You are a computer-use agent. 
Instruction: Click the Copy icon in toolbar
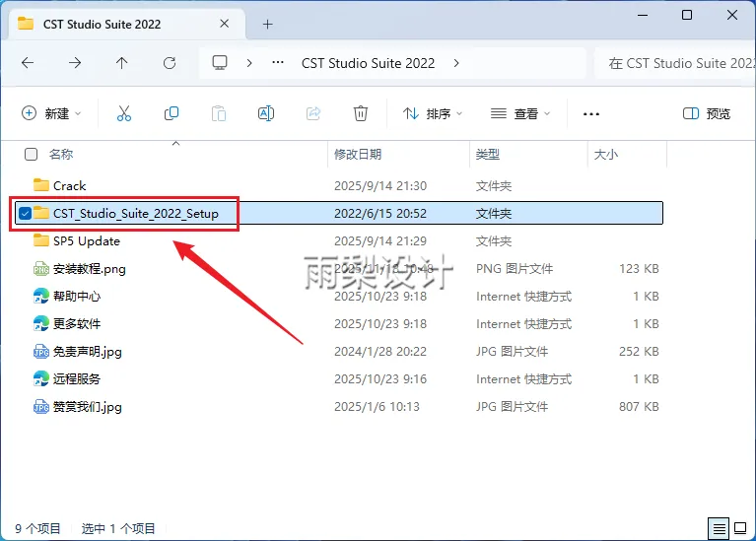(x=172, y=113)
